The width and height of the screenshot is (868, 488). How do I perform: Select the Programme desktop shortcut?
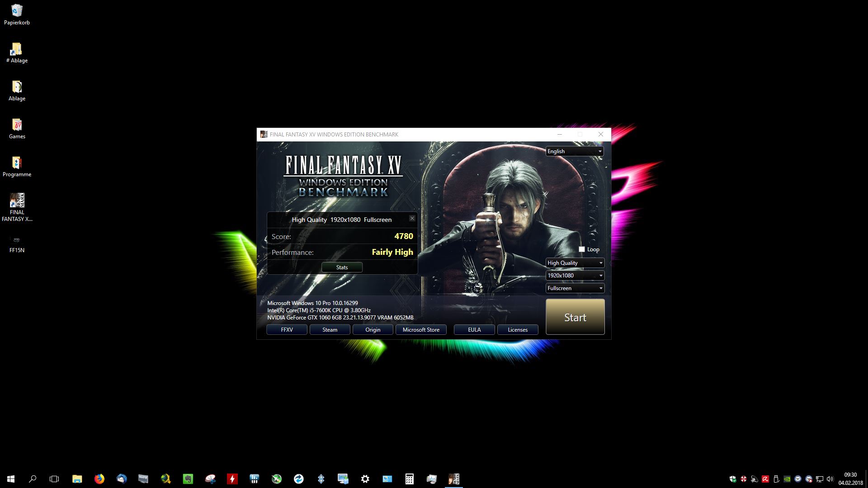point(17,166)
